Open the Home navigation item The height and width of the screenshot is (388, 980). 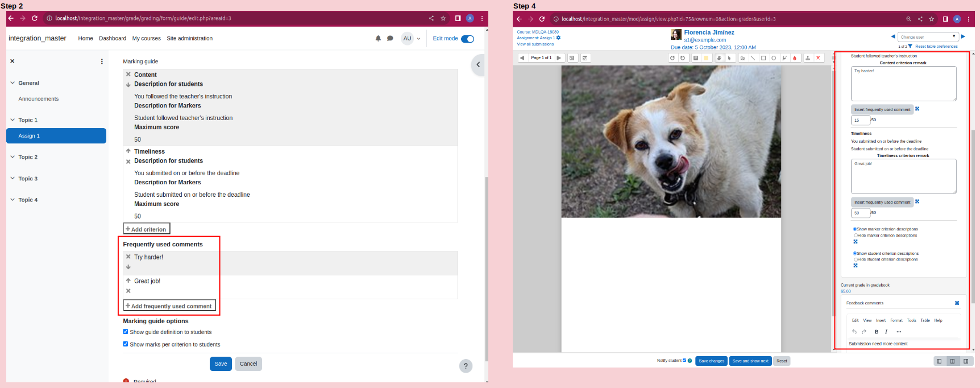coord(85,39)
